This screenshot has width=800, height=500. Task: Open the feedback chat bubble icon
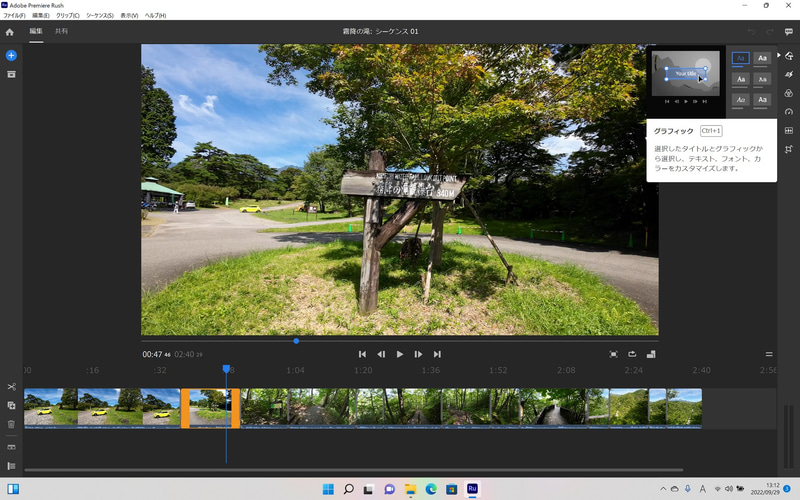tap(789, 32)
